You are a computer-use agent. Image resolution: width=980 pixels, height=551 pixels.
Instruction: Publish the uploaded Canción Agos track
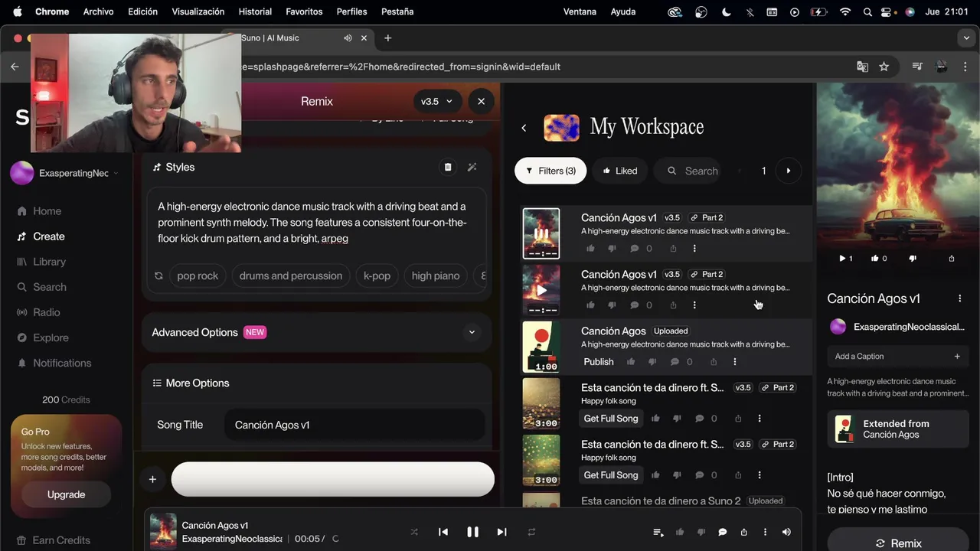click(599, 362)
